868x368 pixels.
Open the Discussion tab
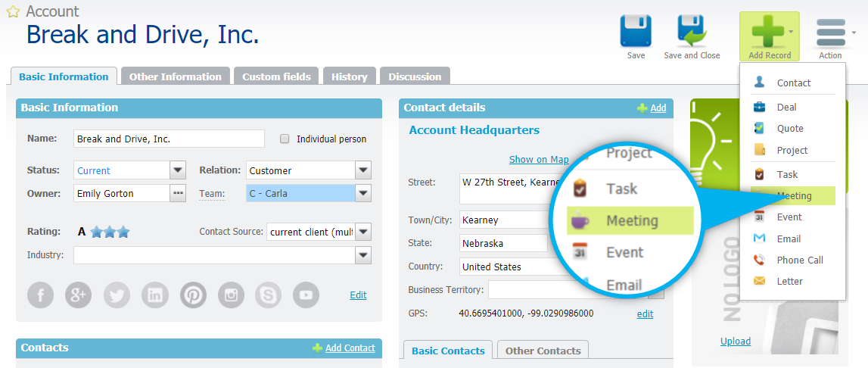415,76
